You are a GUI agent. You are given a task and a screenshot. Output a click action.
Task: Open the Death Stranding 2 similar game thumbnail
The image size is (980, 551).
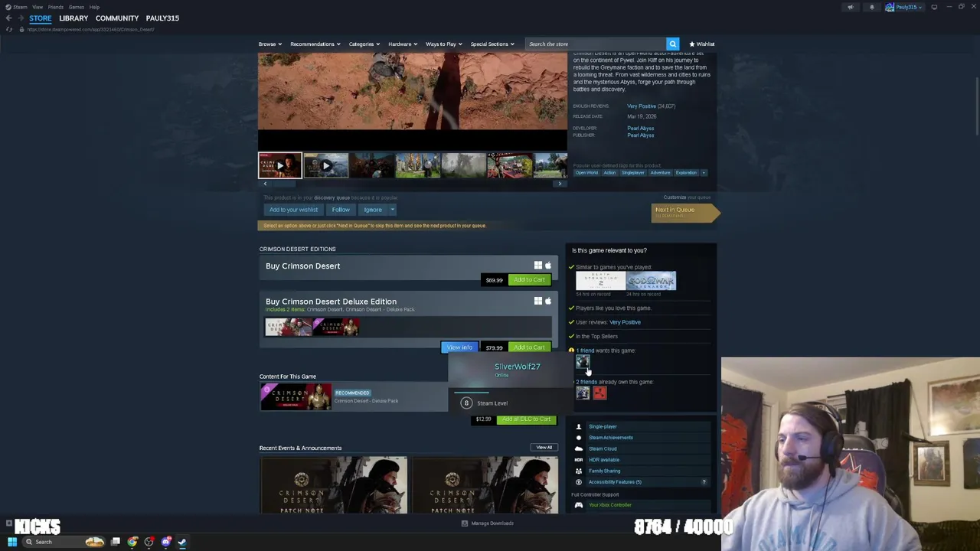coord(600,281)
